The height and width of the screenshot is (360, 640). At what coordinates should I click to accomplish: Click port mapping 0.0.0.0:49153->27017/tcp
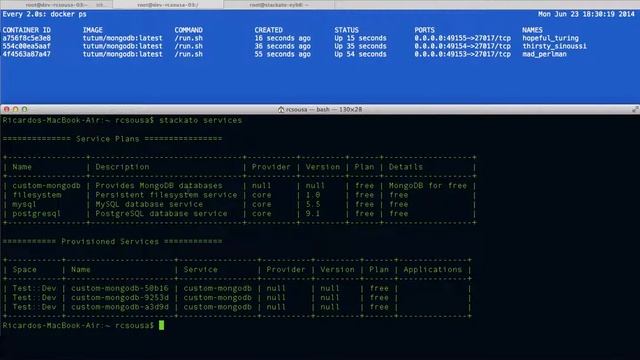(462, 54)
